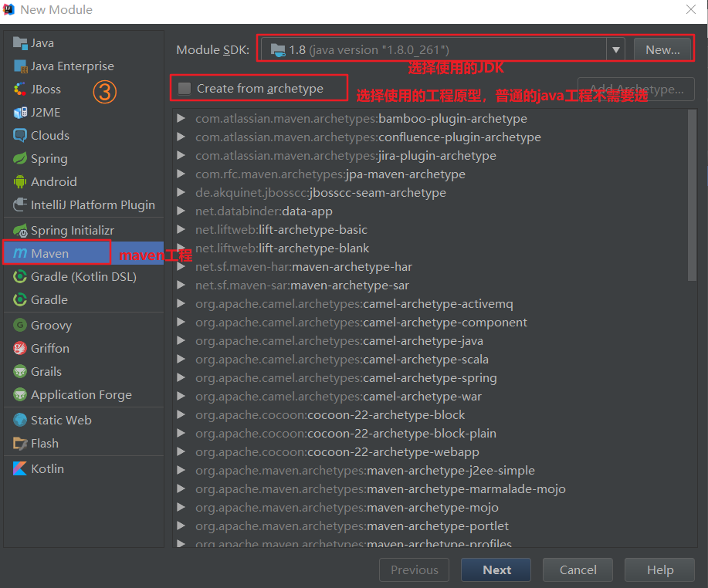The image size is (708, 588).
Task: Pick the JBoss module type icon
Action: [x=20, y=90]
